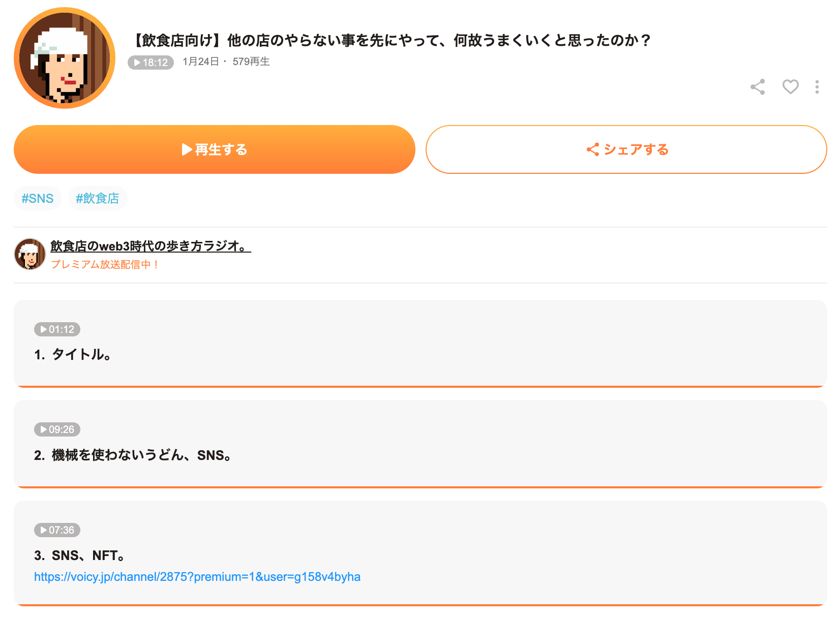This screenshot has height=620, width=840.
Task: Click the シェアする share button
Action: point(626,149)
